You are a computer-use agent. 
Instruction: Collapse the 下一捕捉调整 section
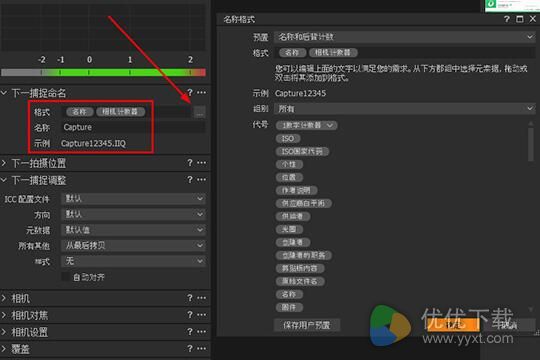click(4, 180)
